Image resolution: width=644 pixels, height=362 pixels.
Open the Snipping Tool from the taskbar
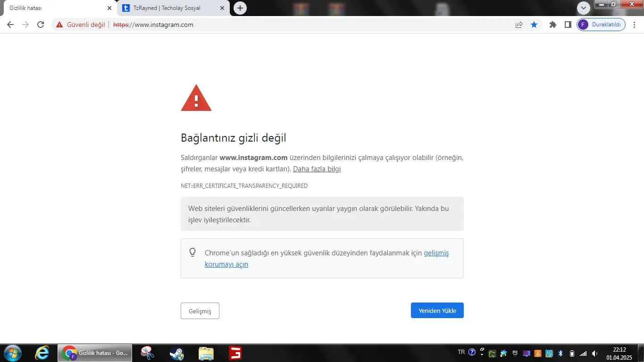coord(148,353)
